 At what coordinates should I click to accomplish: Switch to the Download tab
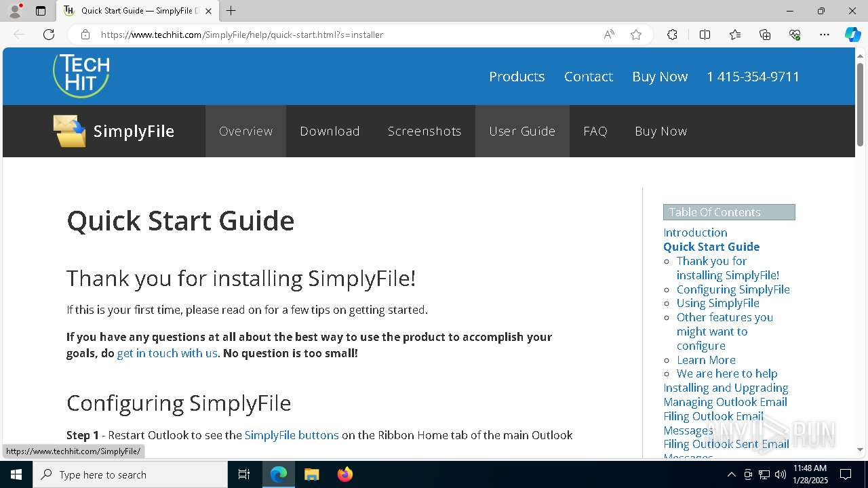click(330, 131)
